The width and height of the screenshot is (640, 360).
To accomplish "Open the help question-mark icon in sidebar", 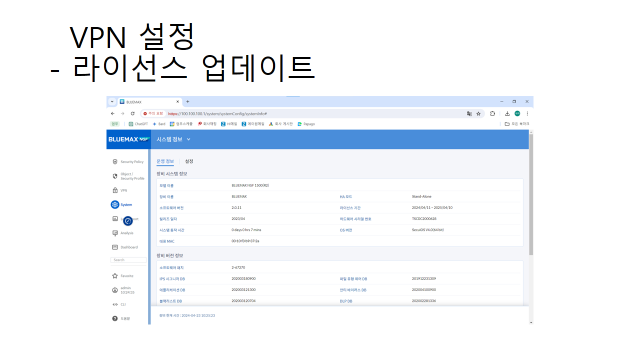I will click(115, 318).
